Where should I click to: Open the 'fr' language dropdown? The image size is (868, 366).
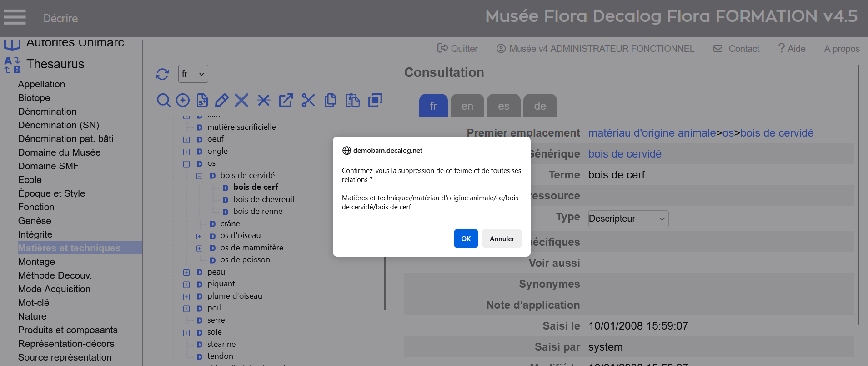pyautogui.click(x=193, y=74)
